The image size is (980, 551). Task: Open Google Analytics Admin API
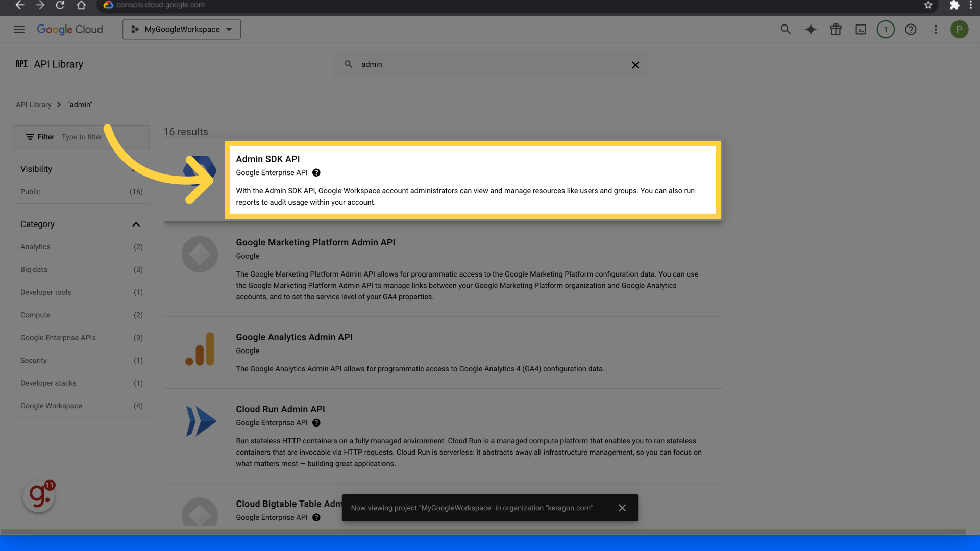pos(294,337)
